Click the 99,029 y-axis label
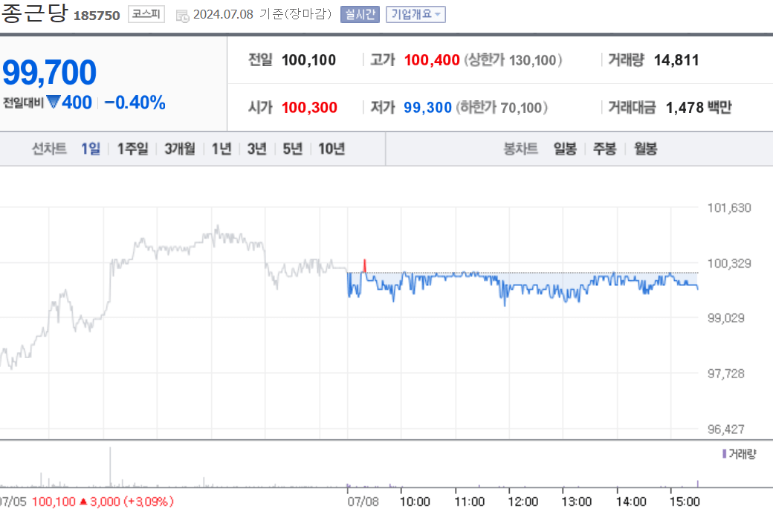The width and height of the screenshot is (773, 532). (x=725, y=318)
